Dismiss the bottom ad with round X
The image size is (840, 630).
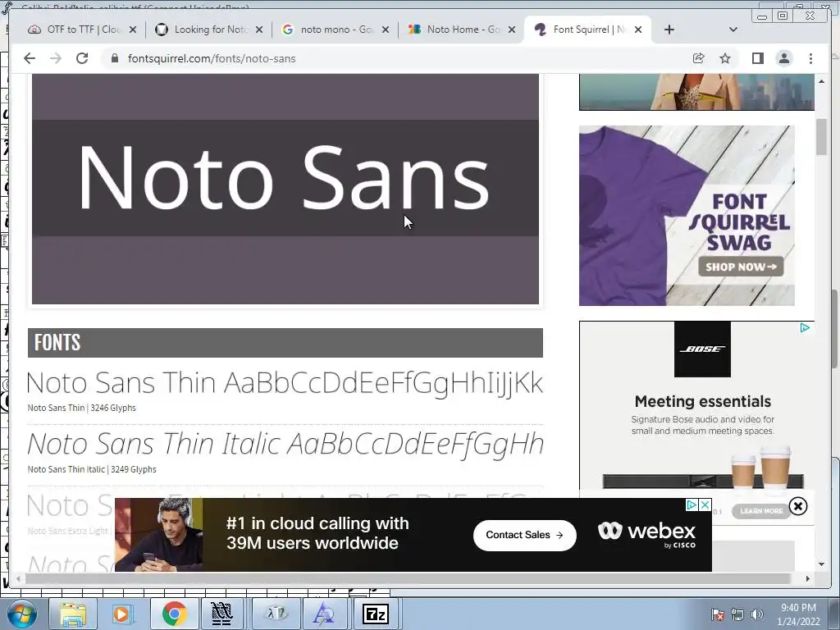click(797, 506)
